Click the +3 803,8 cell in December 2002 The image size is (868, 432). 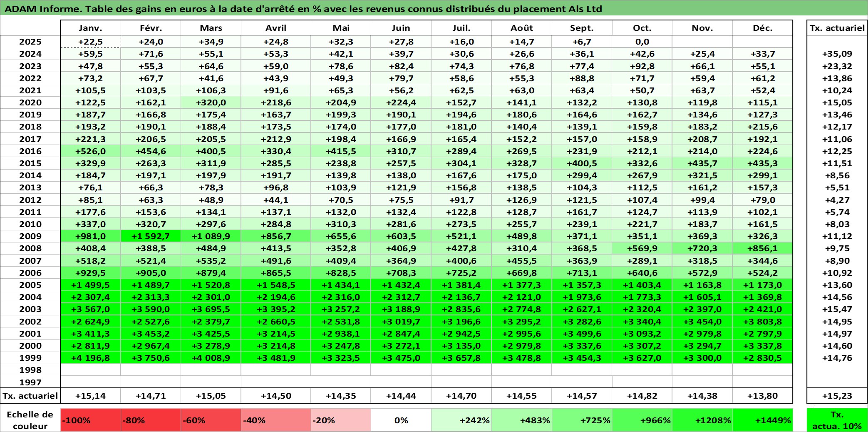(x=763, y=322)
